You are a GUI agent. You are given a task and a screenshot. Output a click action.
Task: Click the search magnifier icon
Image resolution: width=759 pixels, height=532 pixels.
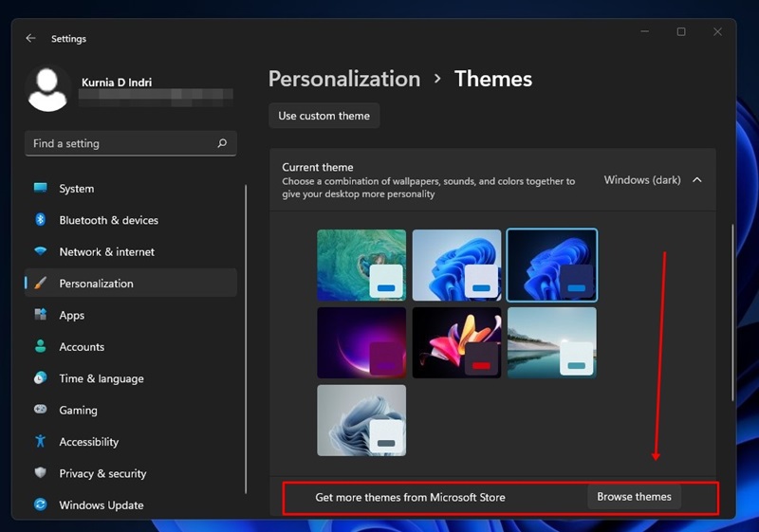(x=222, y=143)
